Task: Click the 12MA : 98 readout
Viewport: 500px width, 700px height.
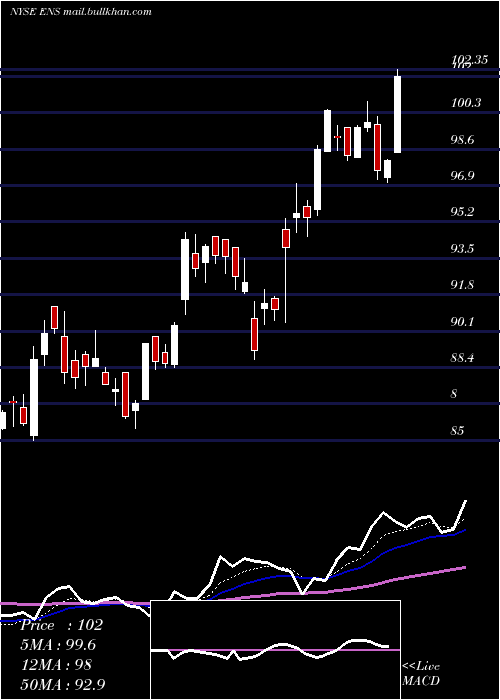Action: click(56, 665)
